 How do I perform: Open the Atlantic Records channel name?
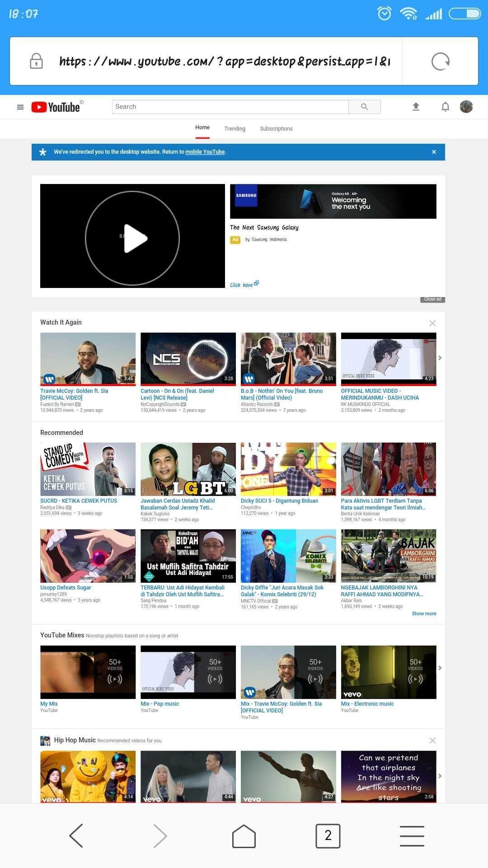tap(257, 404)
